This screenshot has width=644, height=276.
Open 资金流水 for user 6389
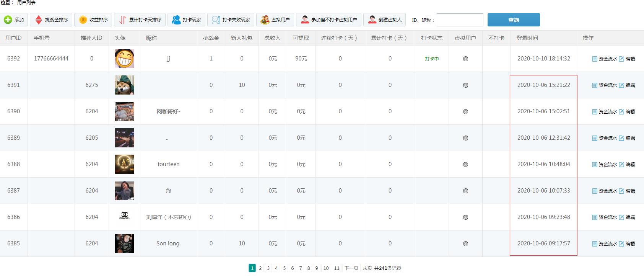coord(605,138)
